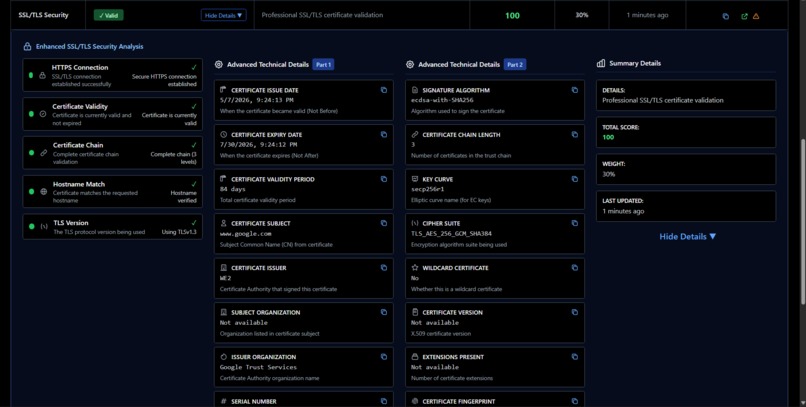
Task: Click the 'SSL/TLS Security' row title
Action: 43,15
